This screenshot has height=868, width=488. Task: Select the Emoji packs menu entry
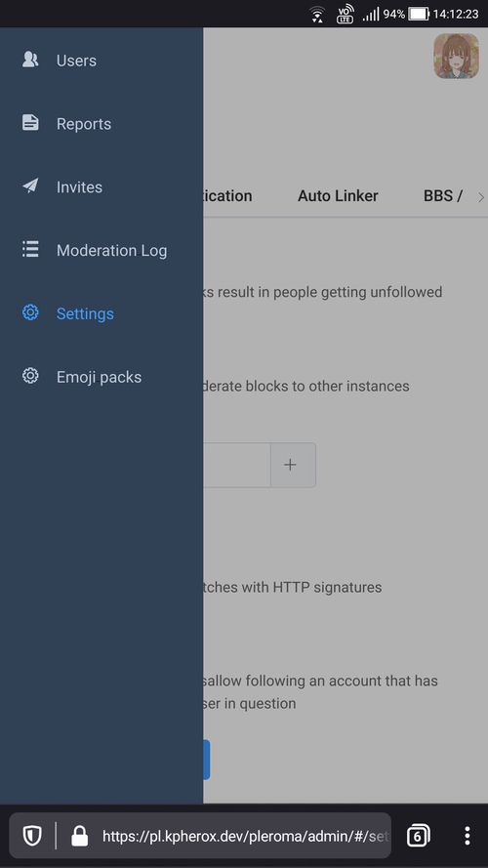point(99,377)
